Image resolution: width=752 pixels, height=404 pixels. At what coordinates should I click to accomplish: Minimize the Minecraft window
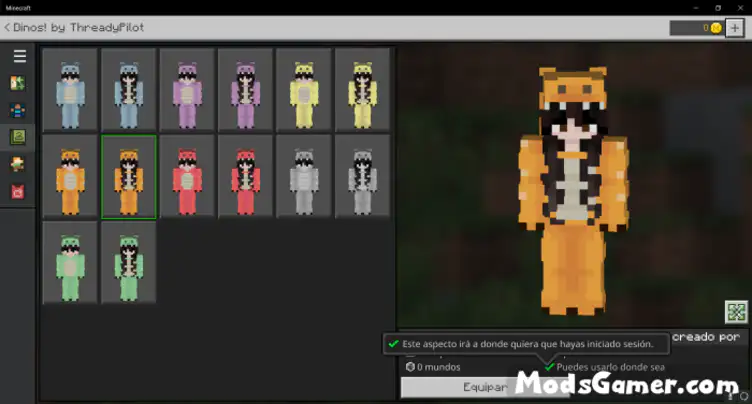point(696,8)
